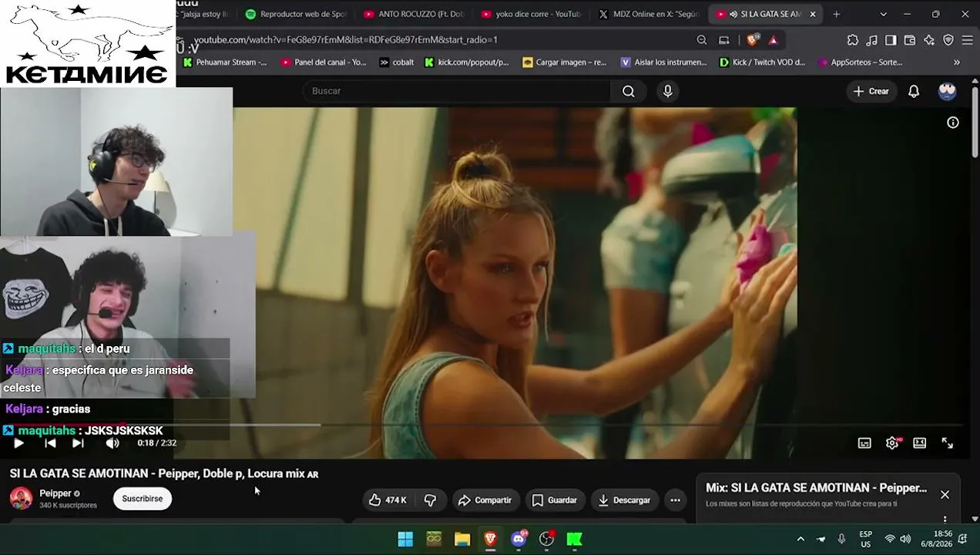The height and width of the screenshot is (555, 980).
Task: Open Brave Wallet icon
Action: click(910, 40)
